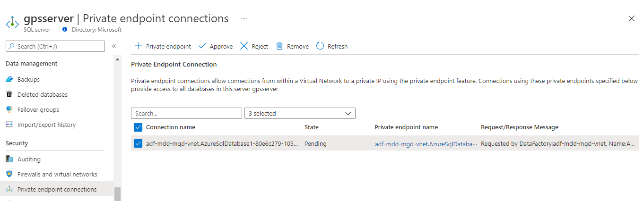Click the Deleted databases trash icon
Screen dimensions: 644x201
click(x=9, y=94)
